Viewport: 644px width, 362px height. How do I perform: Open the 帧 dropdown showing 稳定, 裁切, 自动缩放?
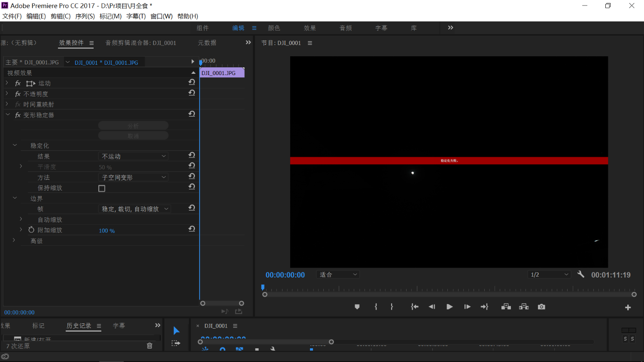click(135, 209)
